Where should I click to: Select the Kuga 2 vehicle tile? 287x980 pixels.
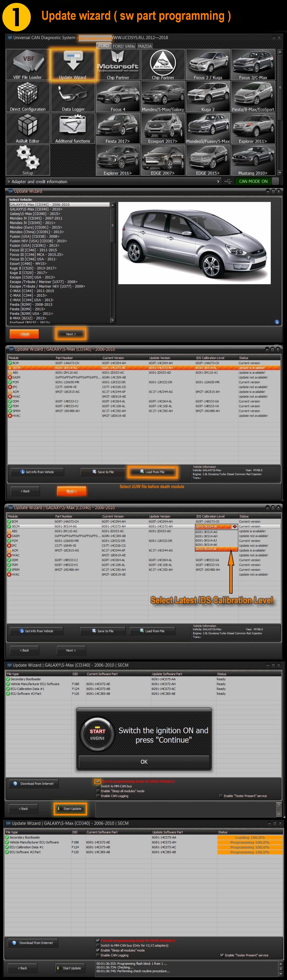(x=208, y=96)
